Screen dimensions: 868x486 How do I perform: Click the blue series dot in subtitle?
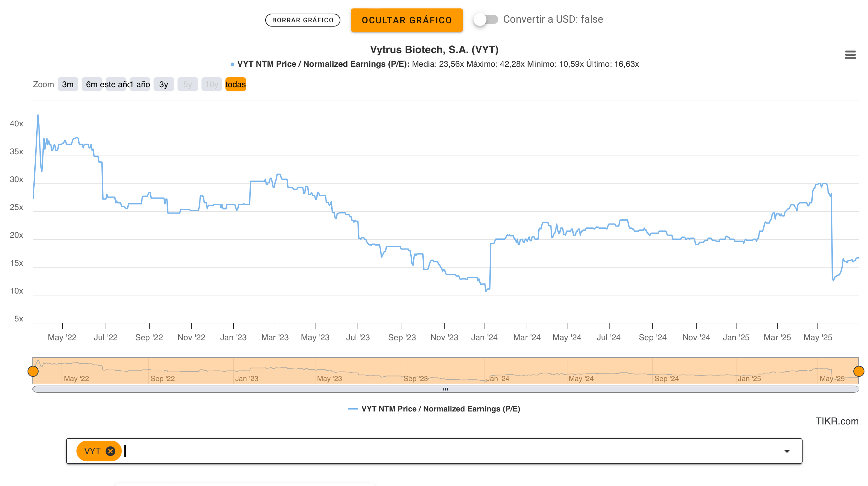click(232, 64)
